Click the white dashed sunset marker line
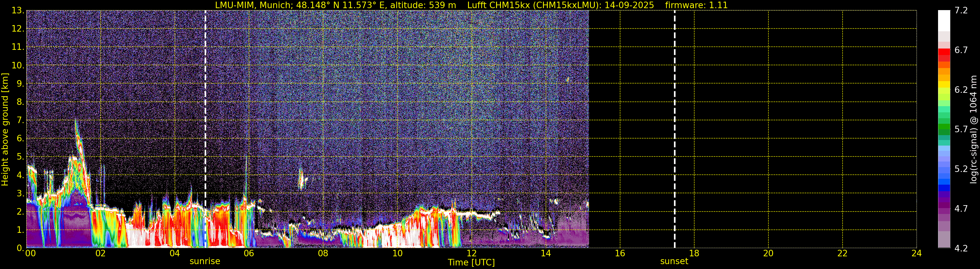 pyautogui.click(x=675, y=130)
